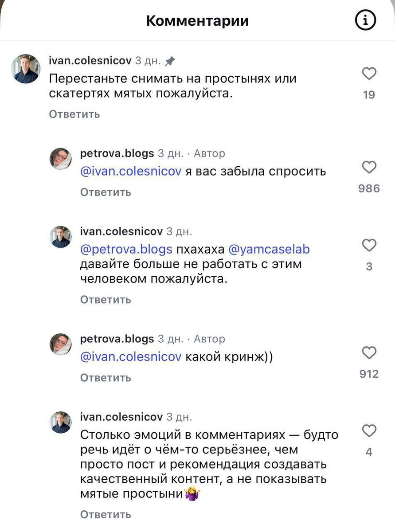Open the @petrova.blogs mention link
Screen dimensions: 395x532
pos(126,250)
